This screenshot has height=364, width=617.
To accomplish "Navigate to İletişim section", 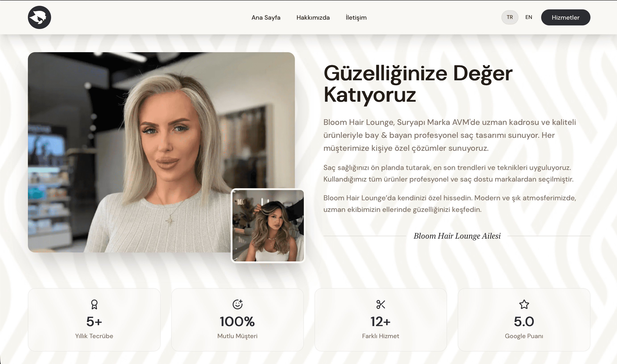I will [x=356, y=17].
